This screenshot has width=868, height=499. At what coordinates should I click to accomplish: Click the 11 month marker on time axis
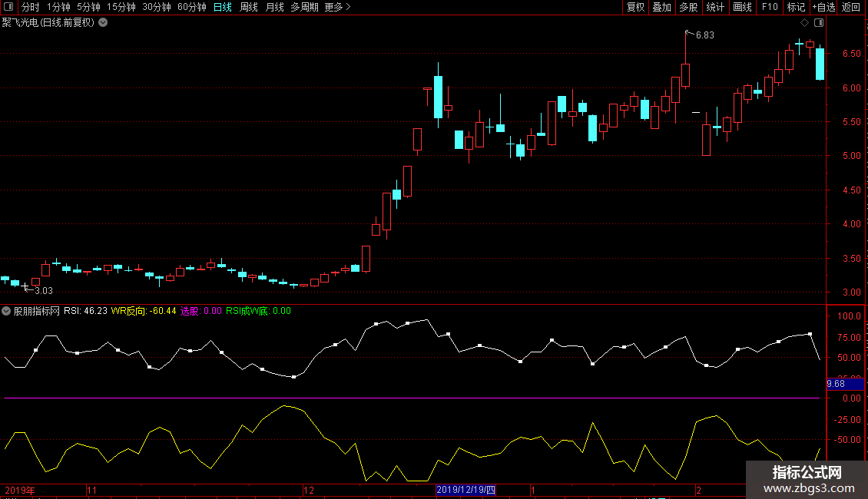tap(92, 490)
